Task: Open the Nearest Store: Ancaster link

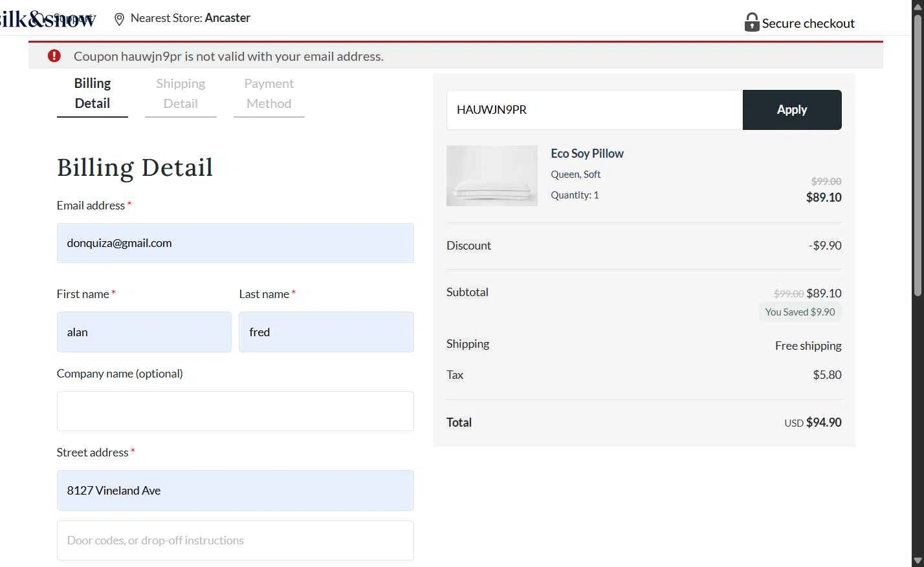Action: pyautogui.click(x=190, y=18)
